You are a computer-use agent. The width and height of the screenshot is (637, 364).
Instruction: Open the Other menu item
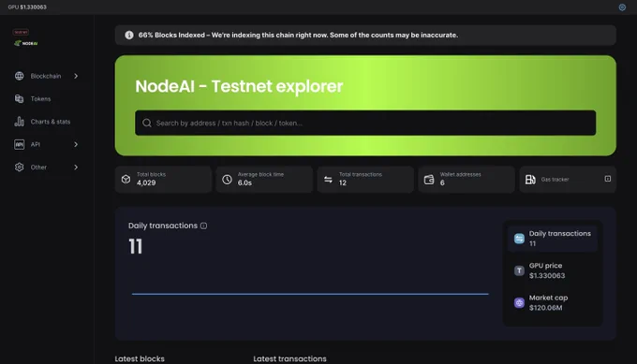pos(46,167)
